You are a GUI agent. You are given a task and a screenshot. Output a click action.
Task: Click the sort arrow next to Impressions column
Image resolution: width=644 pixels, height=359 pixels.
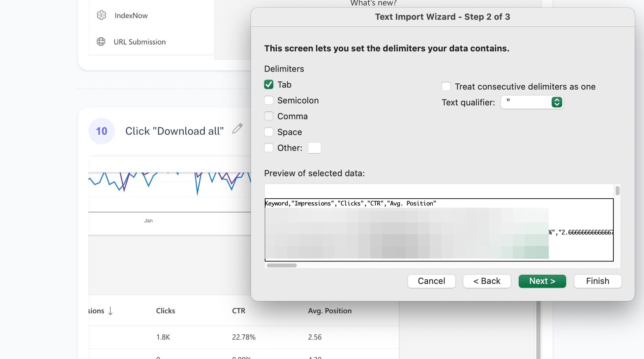point(110,311)
